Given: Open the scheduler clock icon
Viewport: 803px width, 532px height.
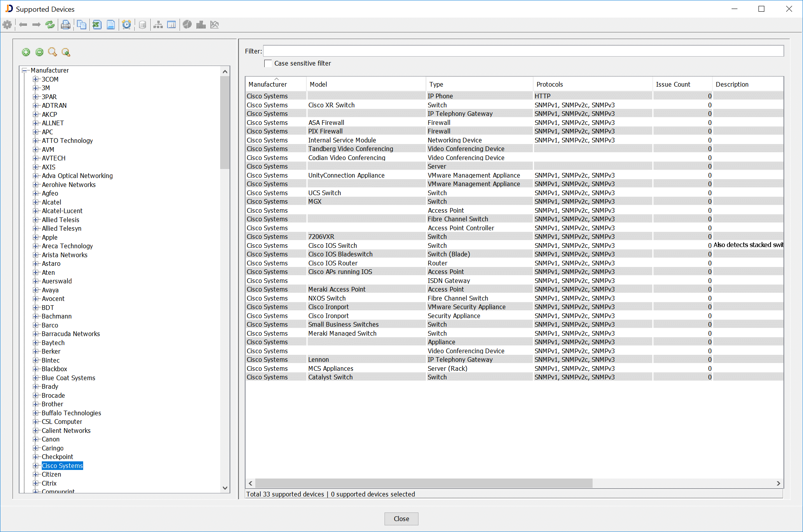Looking at the screenshot, I should tap(126, 24).
